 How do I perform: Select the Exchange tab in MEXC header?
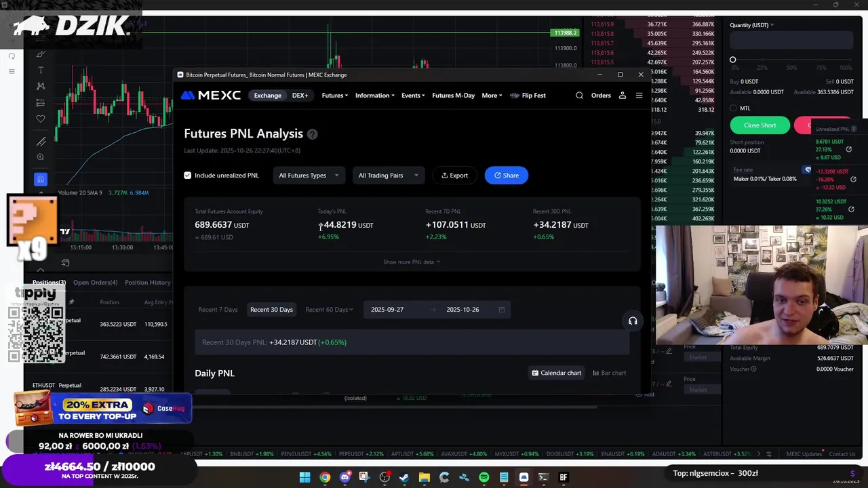[x=267, y=96]
